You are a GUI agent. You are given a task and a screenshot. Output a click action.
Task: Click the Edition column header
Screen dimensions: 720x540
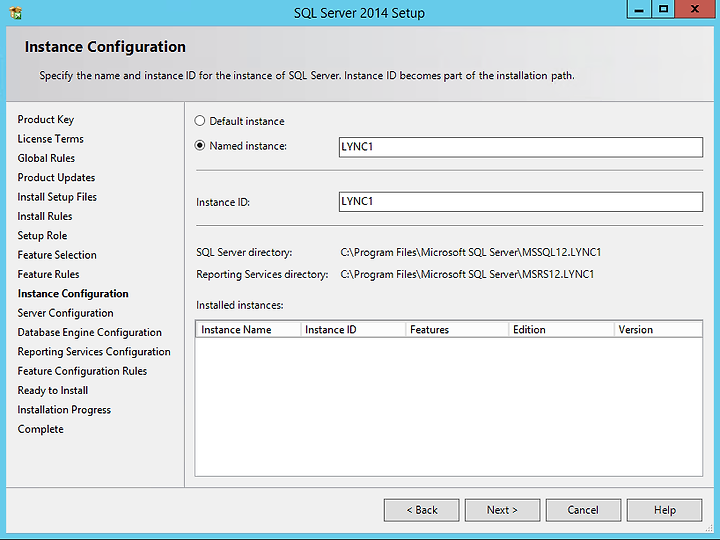pyautogui.click(x=561, y=330)
